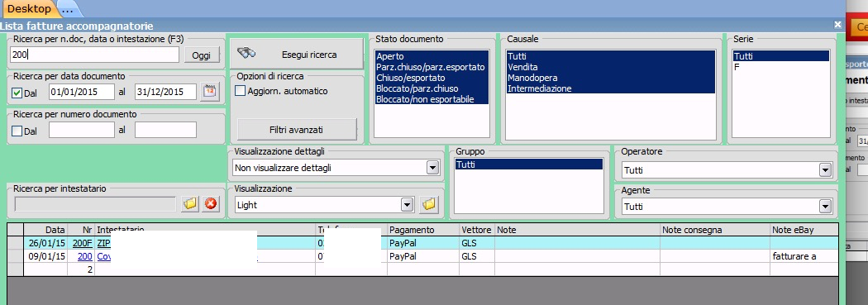
Task: Click 'fatturare a' eBay note cell
Action: click(804, 256)
